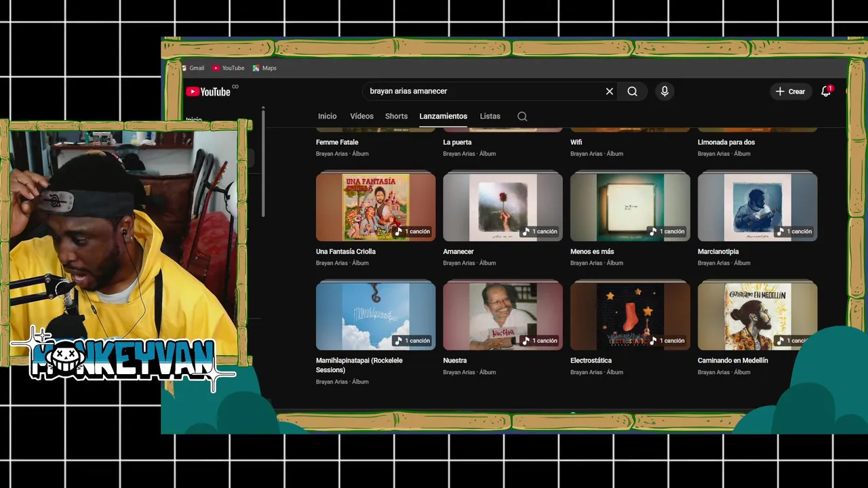Click the 1 canción badge on Nuestra

point(540,341)
